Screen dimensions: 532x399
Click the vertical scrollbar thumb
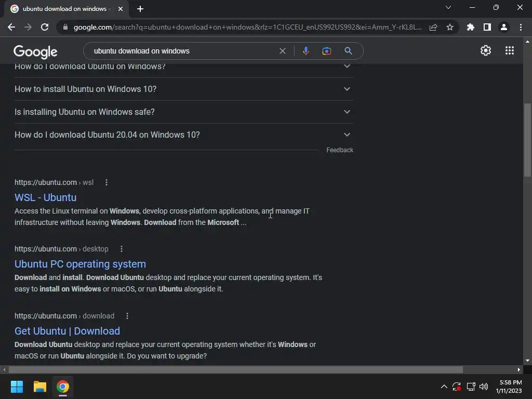[527, 140]
